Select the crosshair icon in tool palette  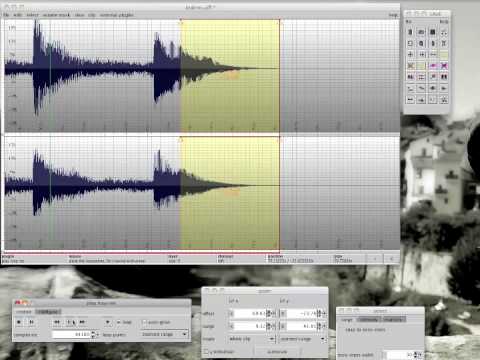[x=410, y=54]
